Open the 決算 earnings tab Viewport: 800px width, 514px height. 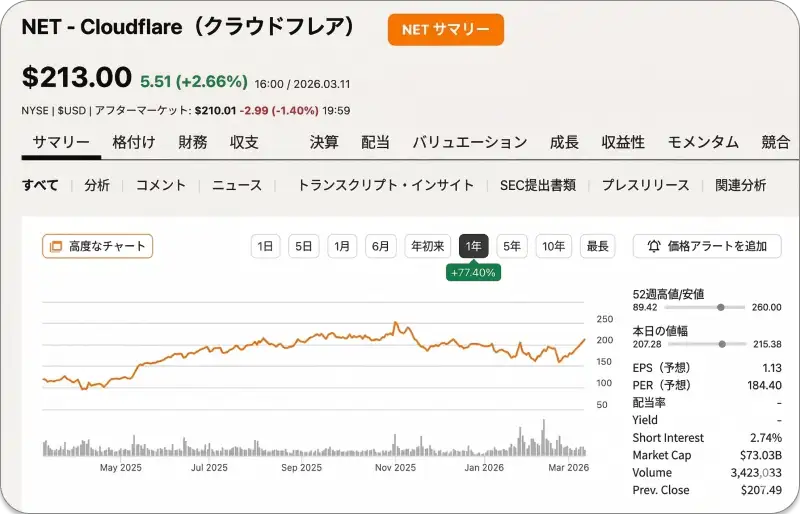324,142
